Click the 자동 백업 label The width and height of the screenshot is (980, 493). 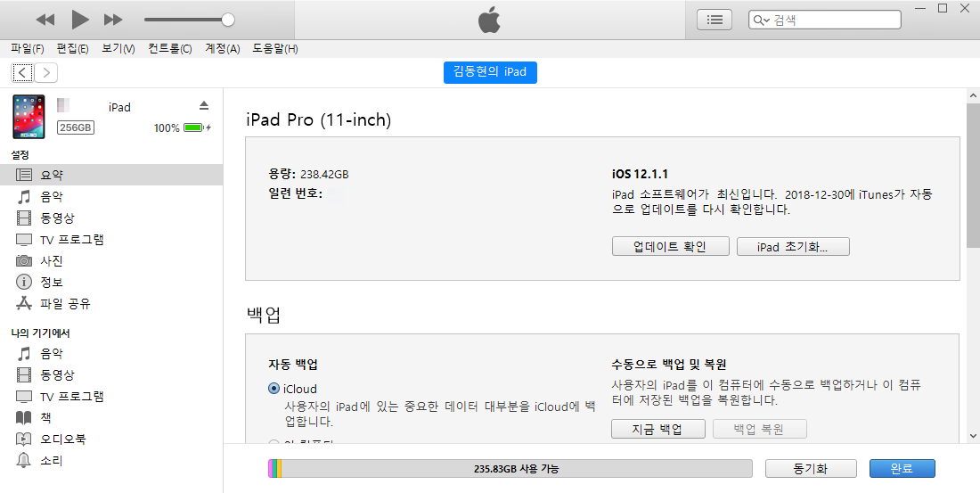click(293, 364)
